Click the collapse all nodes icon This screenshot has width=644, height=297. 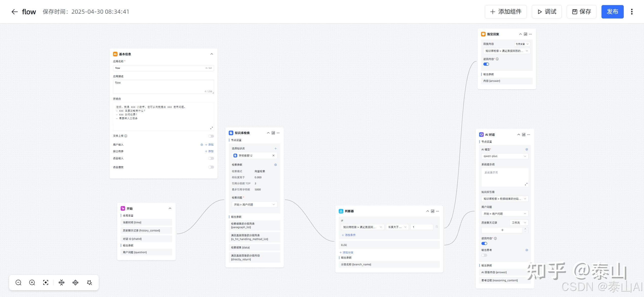(62, 283)
